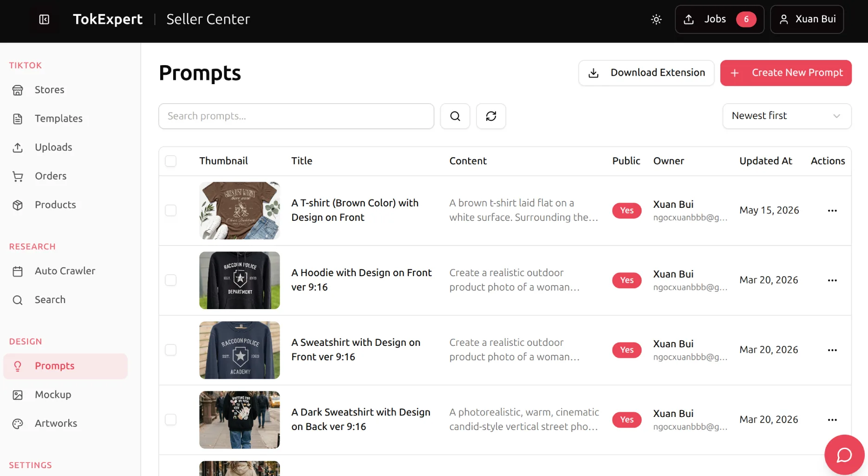
Task: Click the Orders cart icon
Action: click(x=18, y=177)
